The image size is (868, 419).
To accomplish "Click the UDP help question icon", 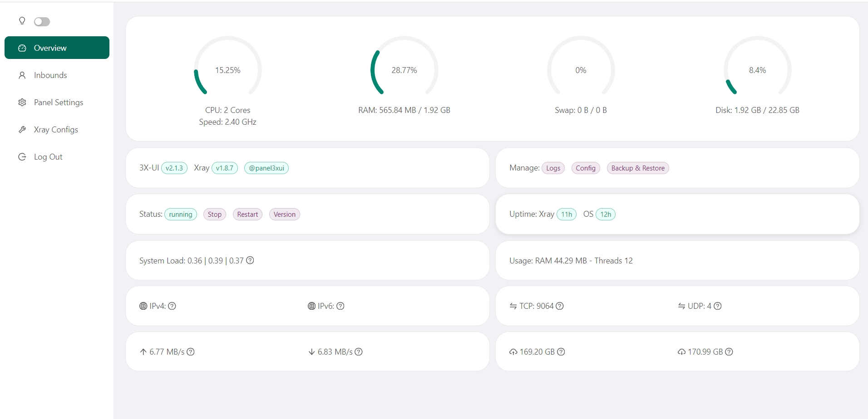I will pos(718,306).
